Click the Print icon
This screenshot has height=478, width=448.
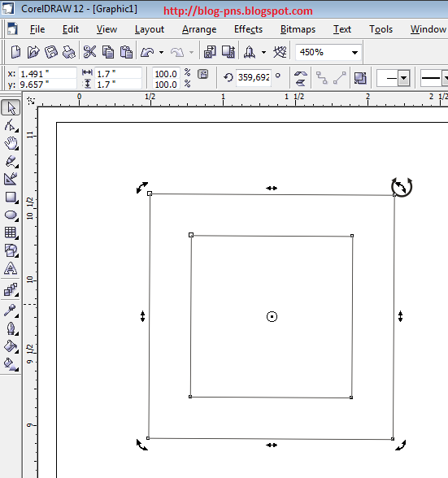coord(69,52)
